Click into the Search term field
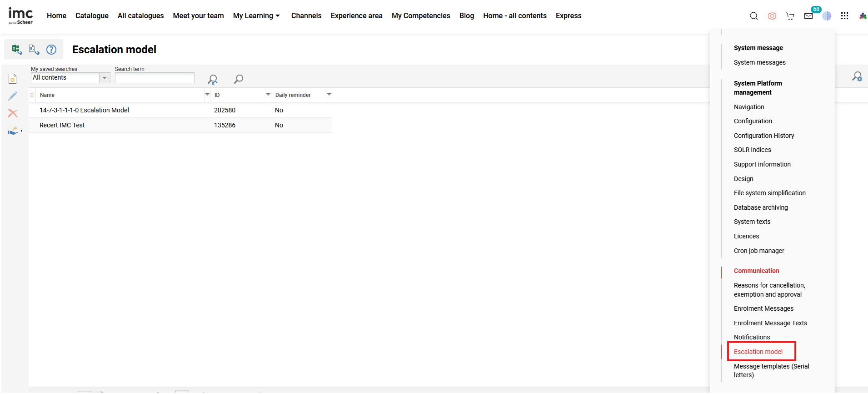 tap(155, 78)
